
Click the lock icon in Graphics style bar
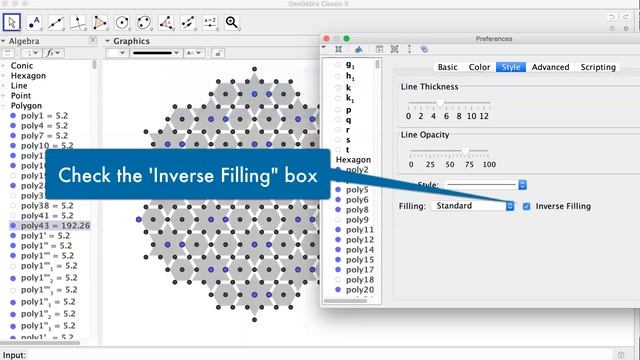(218, 53)
